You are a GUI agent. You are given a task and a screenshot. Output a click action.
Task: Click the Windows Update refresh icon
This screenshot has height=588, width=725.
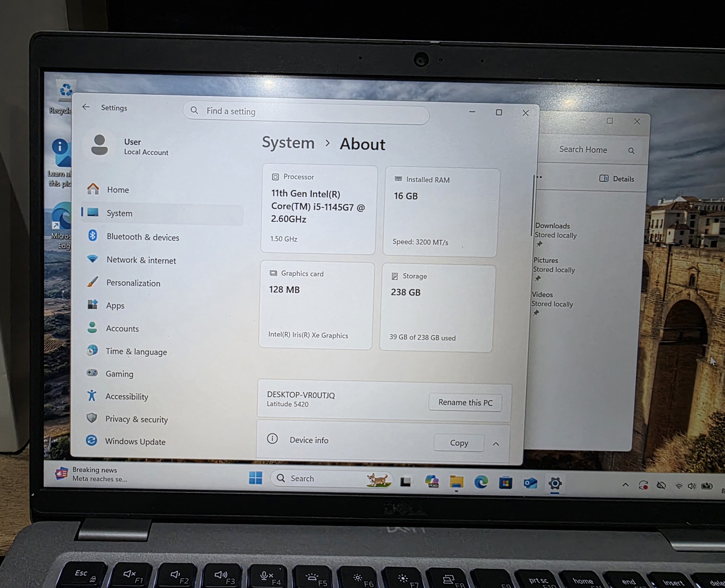point(91,440)
